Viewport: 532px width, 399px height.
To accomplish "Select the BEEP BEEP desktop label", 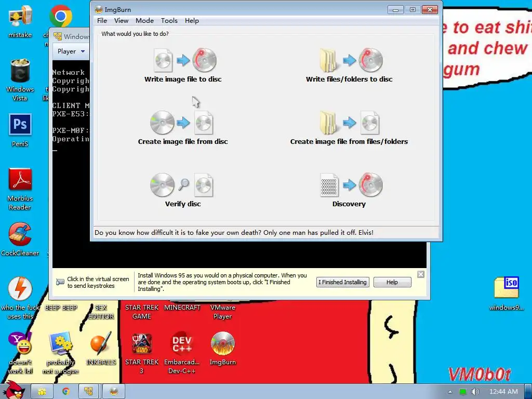I will (x=61, y=308).
